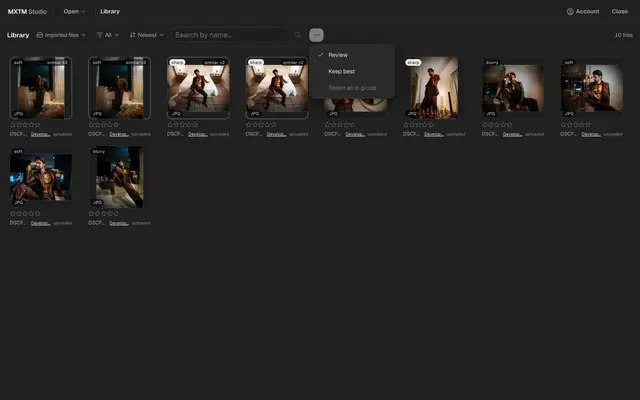Rate the soft glasses-adjusting photo four stars
This screenshot has height=400, width=640.
click(x=582, y=124)
